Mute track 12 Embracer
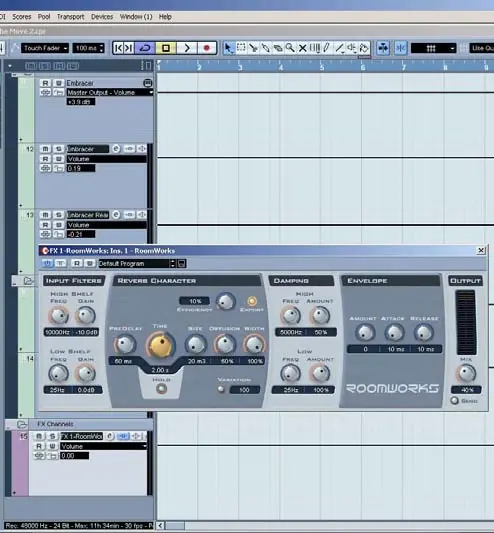Viewport: 494px width, 533px height. coord(45,149)
